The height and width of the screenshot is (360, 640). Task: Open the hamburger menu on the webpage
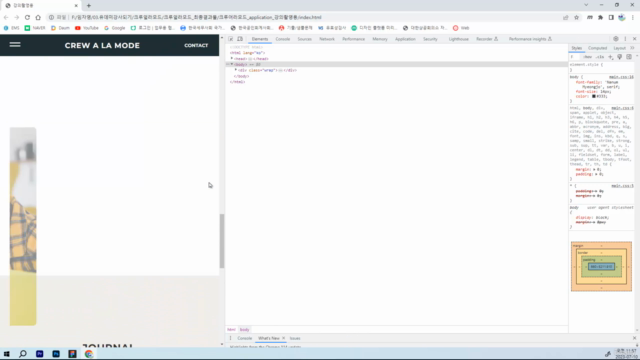[15, 44]
